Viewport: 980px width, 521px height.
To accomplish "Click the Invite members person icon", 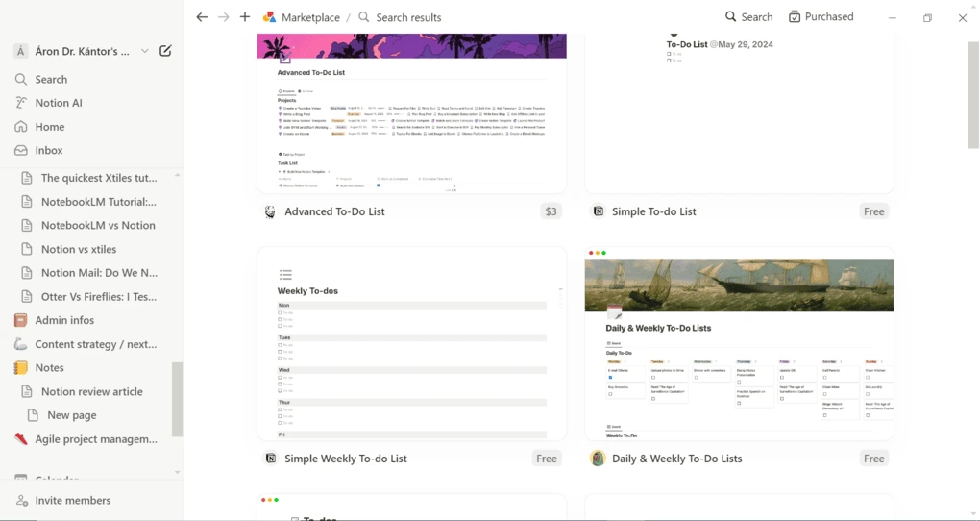I will coord(22,501).
